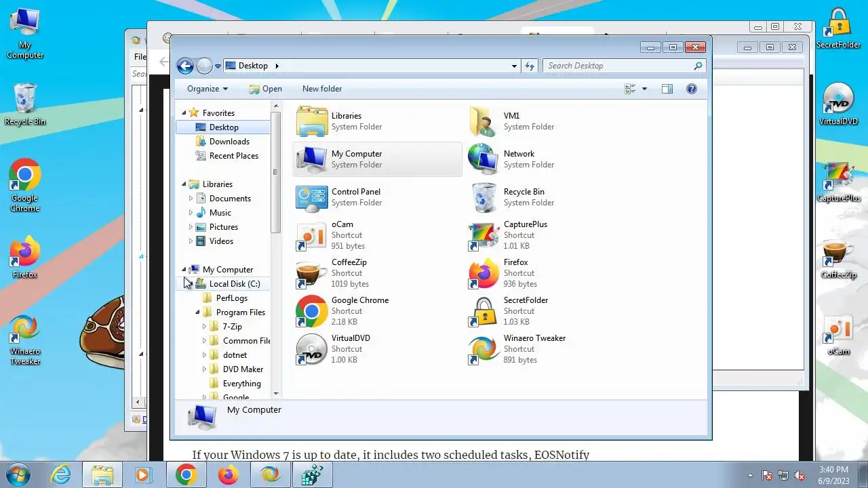Select CapturePlus shortcut in file list

pos(484,235)
